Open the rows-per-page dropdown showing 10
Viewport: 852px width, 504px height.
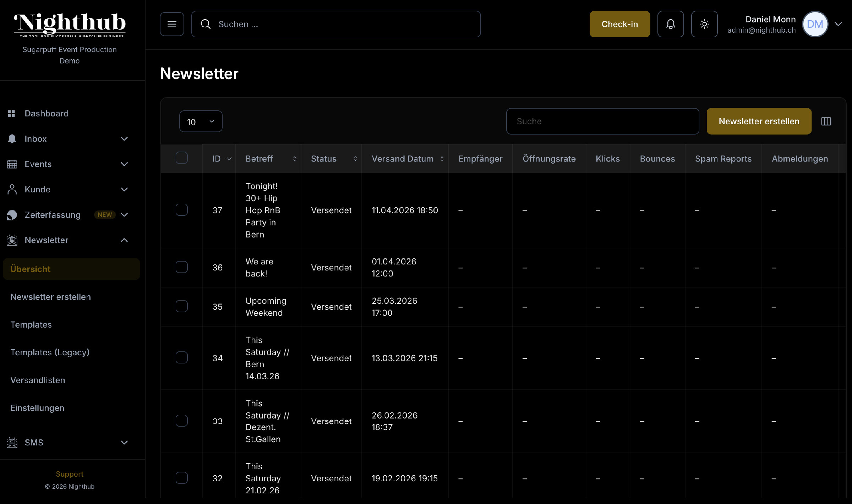[x=201, y=121]
